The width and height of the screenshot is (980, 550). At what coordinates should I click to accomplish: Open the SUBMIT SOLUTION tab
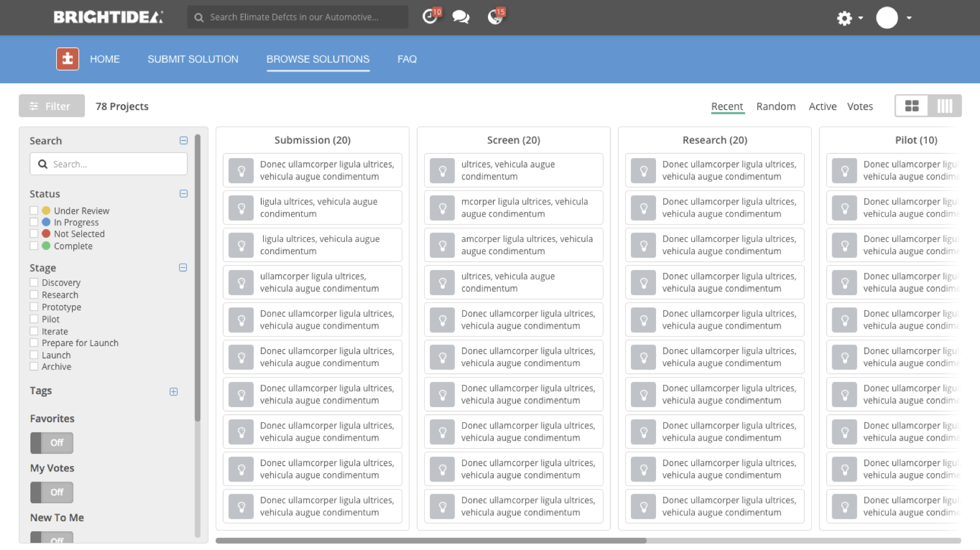tap(193, 59)
